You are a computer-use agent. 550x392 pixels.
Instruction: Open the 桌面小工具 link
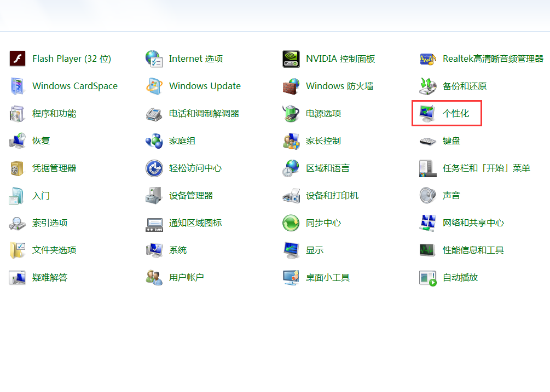(328, 277)
